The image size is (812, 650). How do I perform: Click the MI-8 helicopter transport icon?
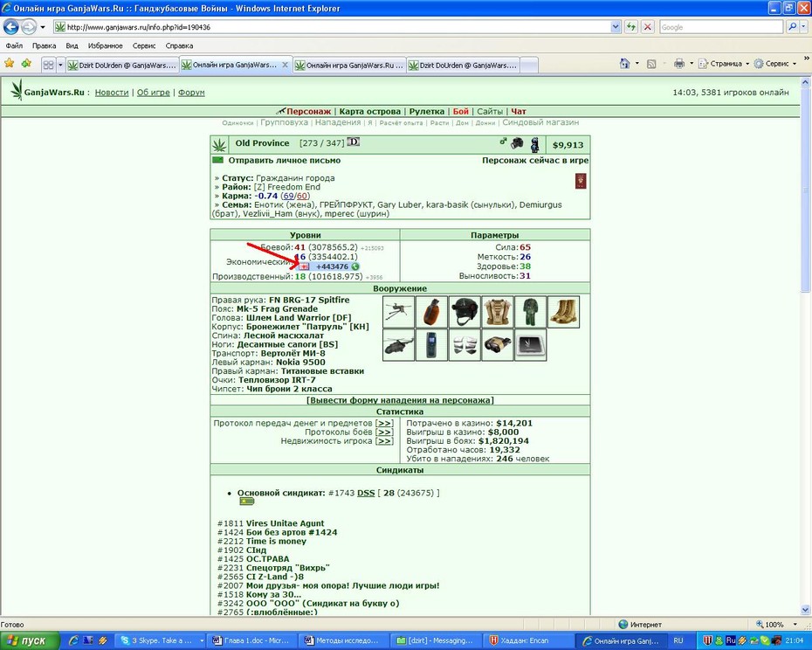click(399, 345)
